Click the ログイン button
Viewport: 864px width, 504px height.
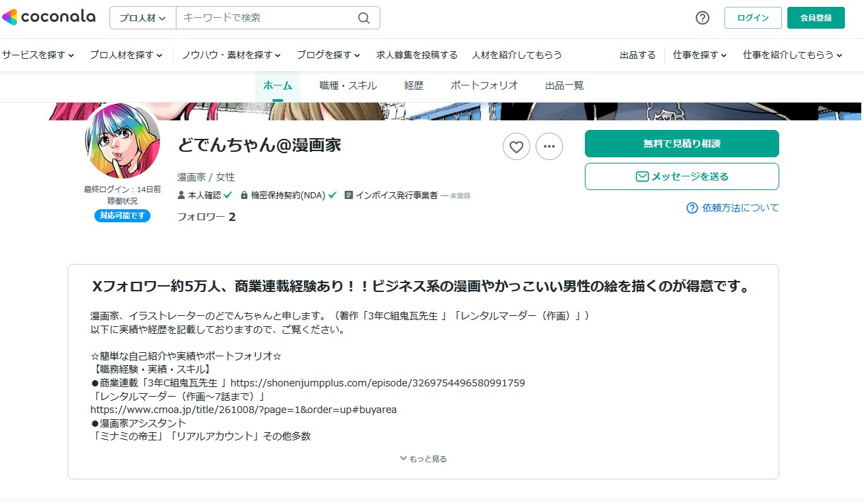pyautogui.click(x=752, y=18)
